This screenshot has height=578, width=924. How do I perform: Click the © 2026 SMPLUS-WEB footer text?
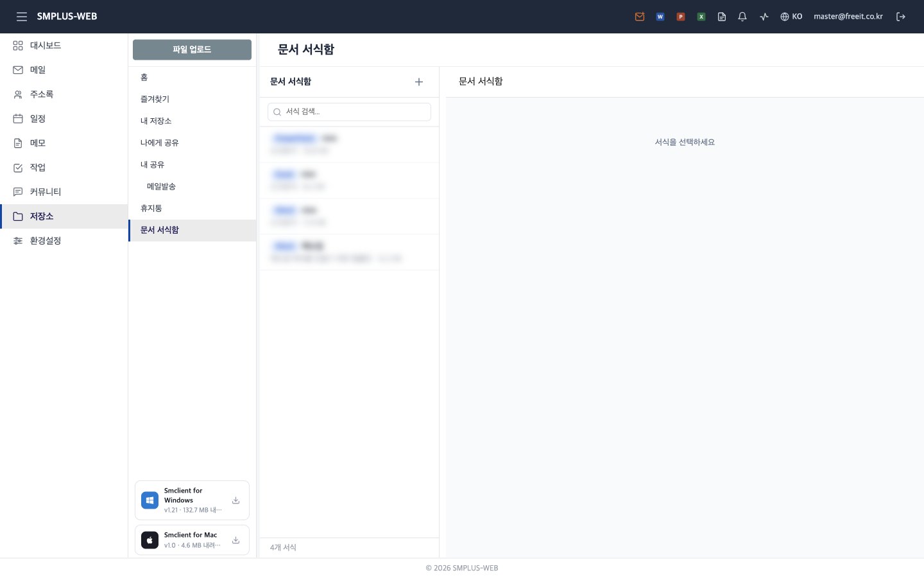462,568
